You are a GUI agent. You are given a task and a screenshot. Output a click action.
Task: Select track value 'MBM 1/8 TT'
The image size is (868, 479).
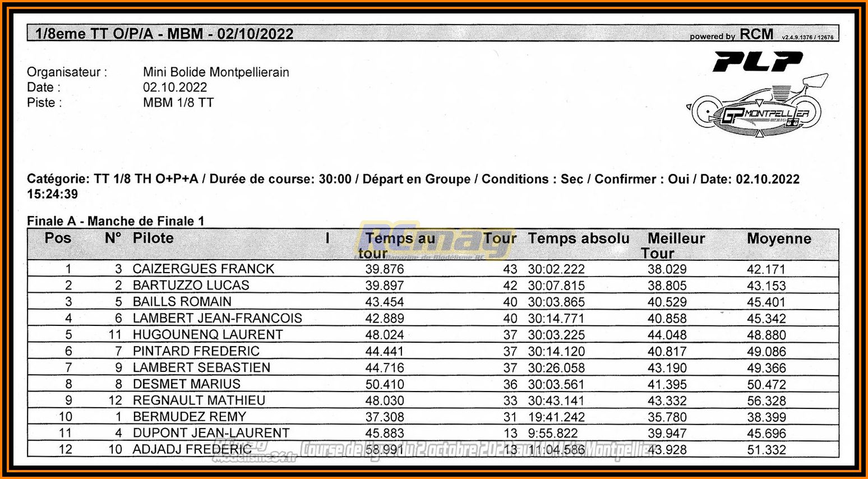(178, 103)
